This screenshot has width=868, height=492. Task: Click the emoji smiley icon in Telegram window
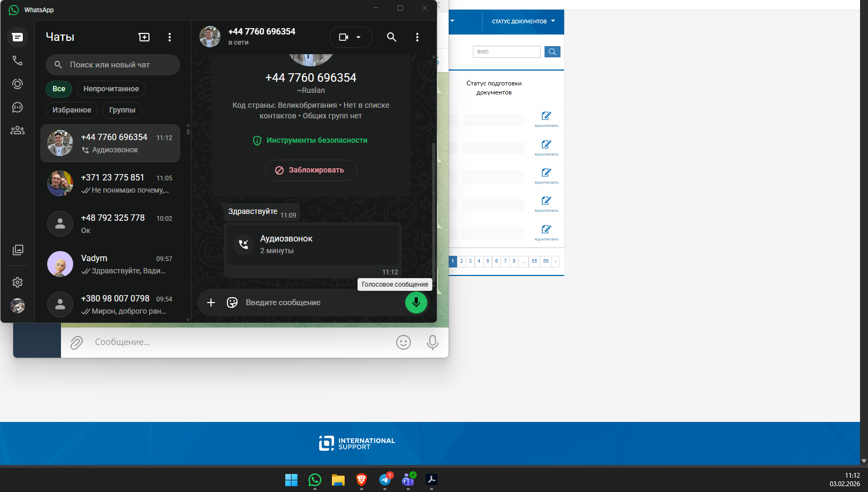404,343
